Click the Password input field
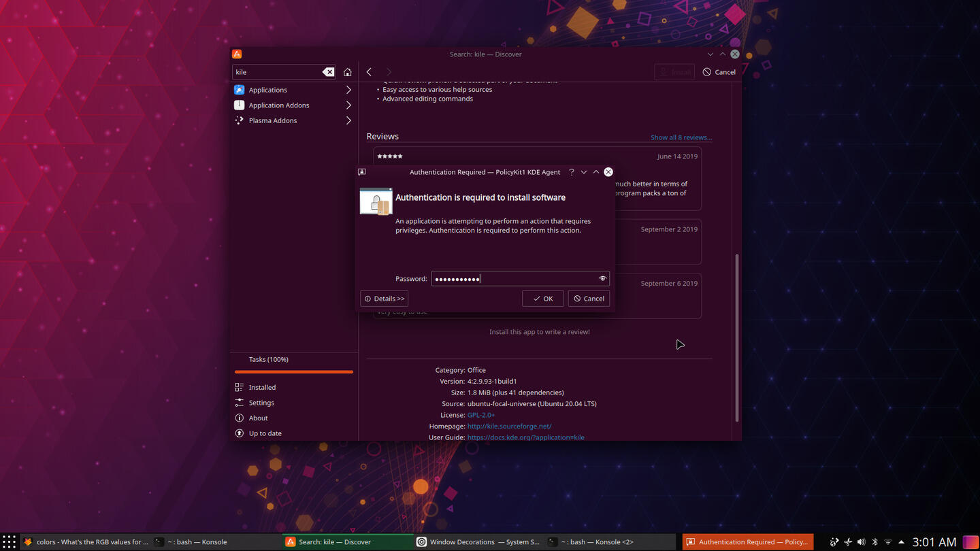Viewport: 980px width, 551px height. point(520,278)
